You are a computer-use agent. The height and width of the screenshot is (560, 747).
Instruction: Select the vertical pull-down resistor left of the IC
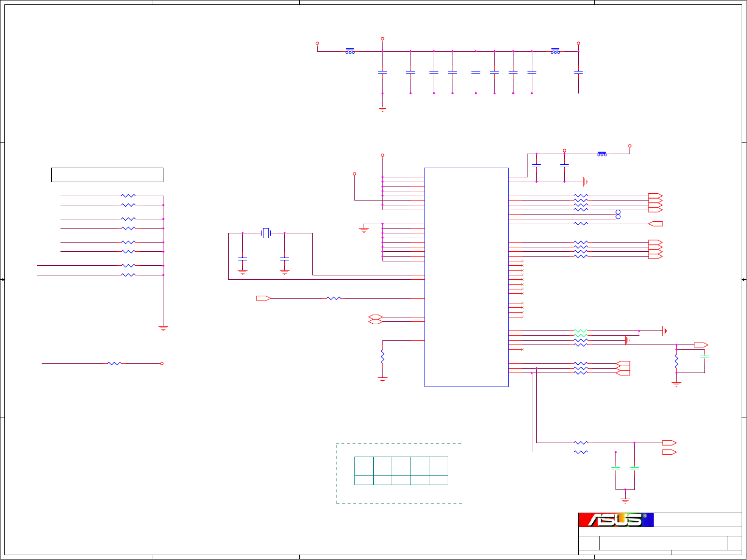[x=382, y=357]
